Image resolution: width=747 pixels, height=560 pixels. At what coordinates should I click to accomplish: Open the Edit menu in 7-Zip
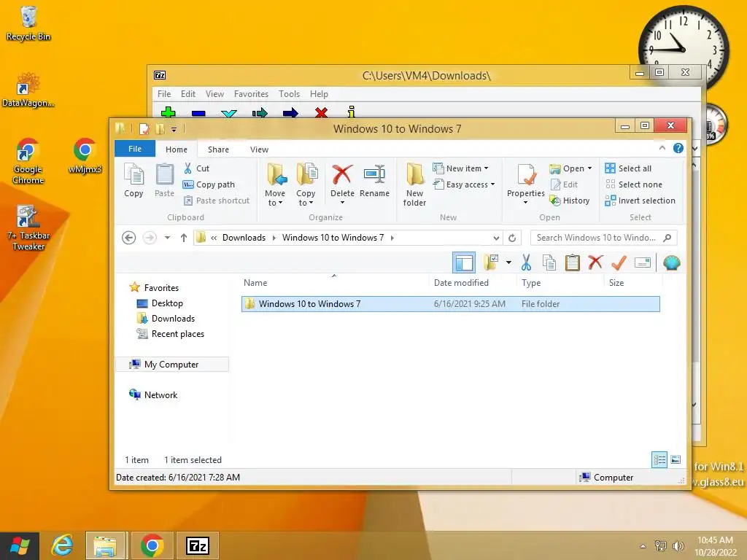tap(187, 94)
